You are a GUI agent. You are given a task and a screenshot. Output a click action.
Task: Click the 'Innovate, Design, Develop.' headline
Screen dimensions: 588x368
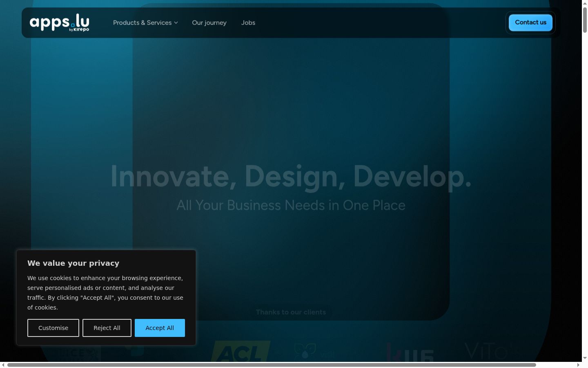[x=291, y=177]
